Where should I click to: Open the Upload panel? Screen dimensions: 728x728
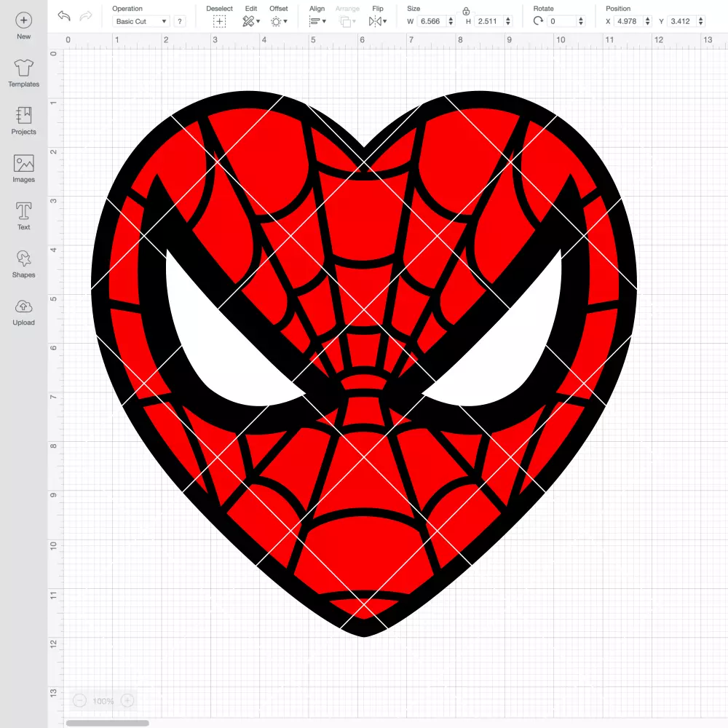[x=24, y=312]
